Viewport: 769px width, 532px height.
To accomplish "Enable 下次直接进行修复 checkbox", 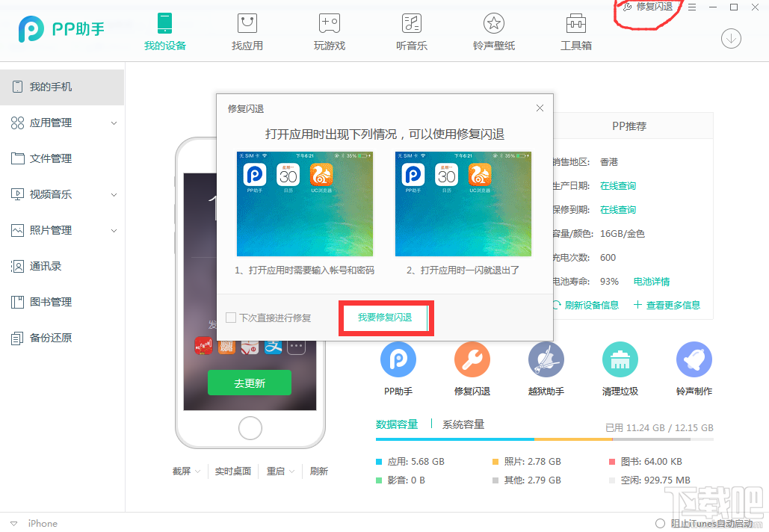I will click(231, 317).
